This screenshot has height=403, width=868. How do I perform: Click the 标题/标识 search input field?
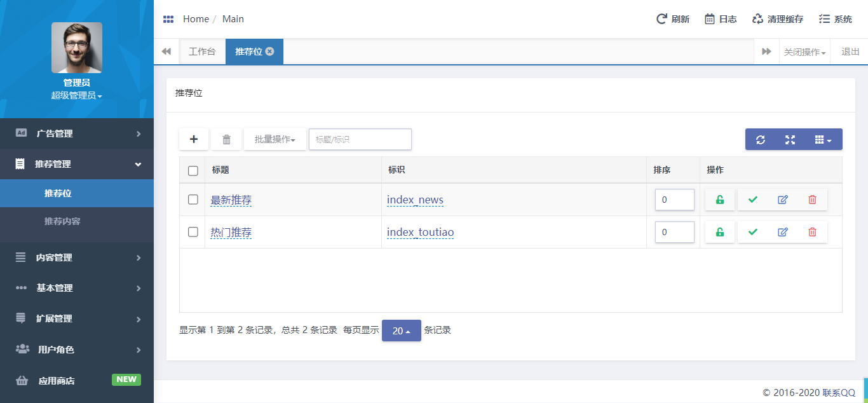360,139
